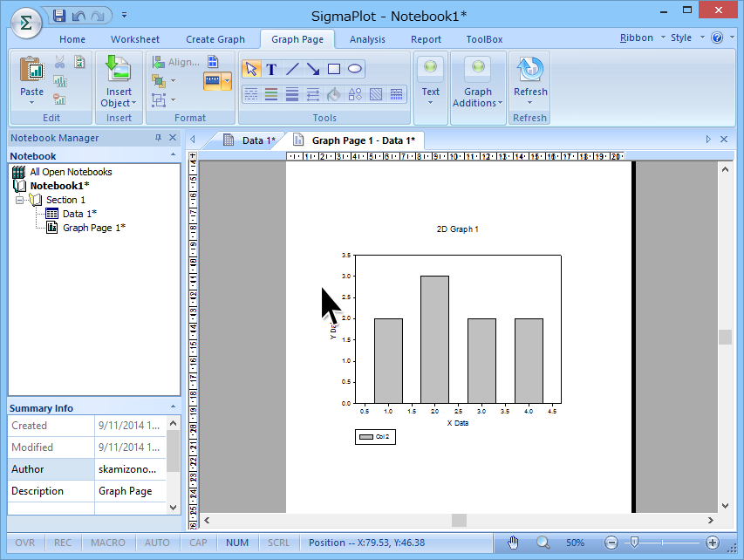Click the delete graph icon
Viewport: 744px width, 560px height.
coord(59,99)
